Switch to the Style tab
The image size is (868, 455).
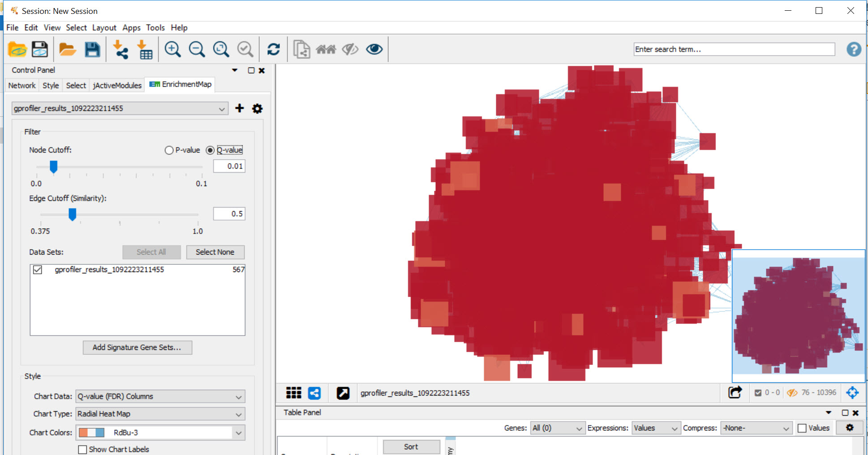pyautogui.click(x=50, y=85)
